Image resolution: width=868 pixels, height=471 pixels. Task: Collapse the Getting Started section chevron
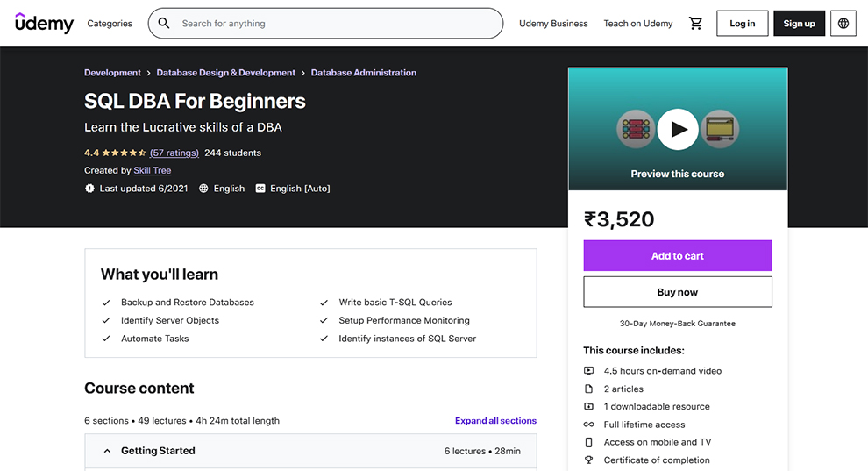(x=107, y=451)
